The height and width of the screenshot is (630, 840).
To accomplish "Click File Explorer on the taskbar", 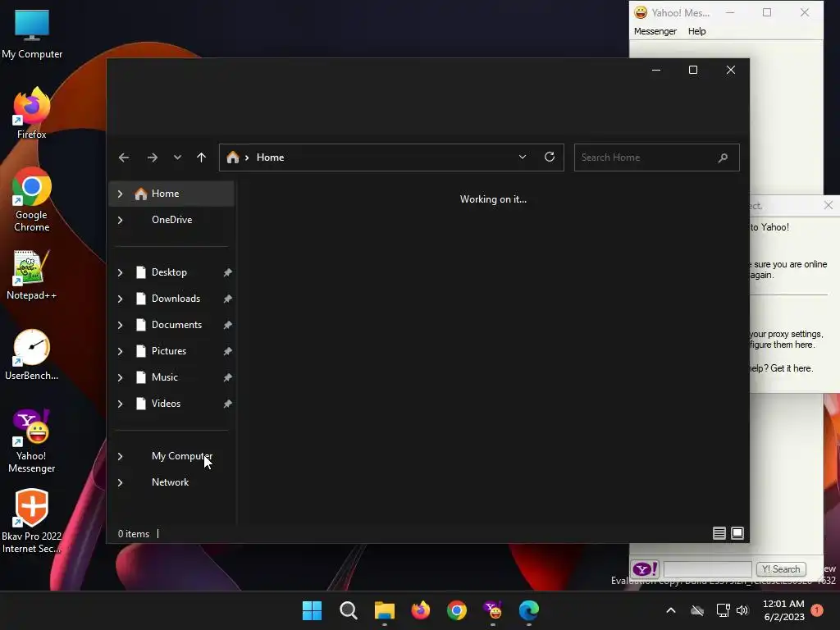I will pyautogui.click(x=385, y=610).
